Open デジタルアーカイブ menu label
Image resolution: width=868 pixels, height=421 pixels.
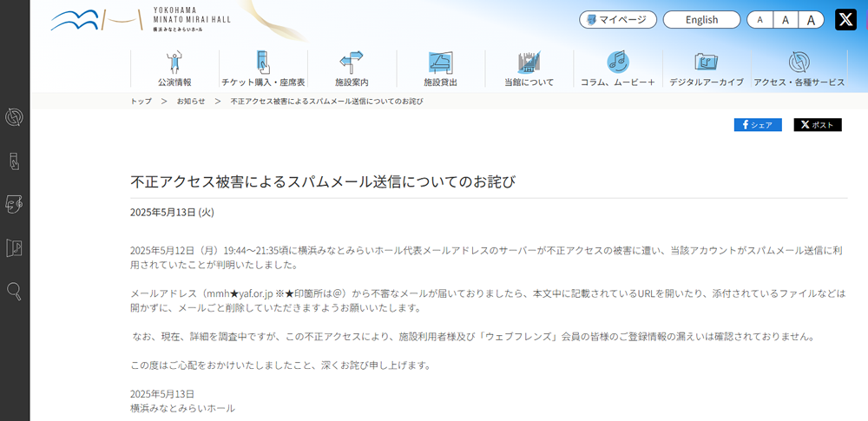pos(707,82)
